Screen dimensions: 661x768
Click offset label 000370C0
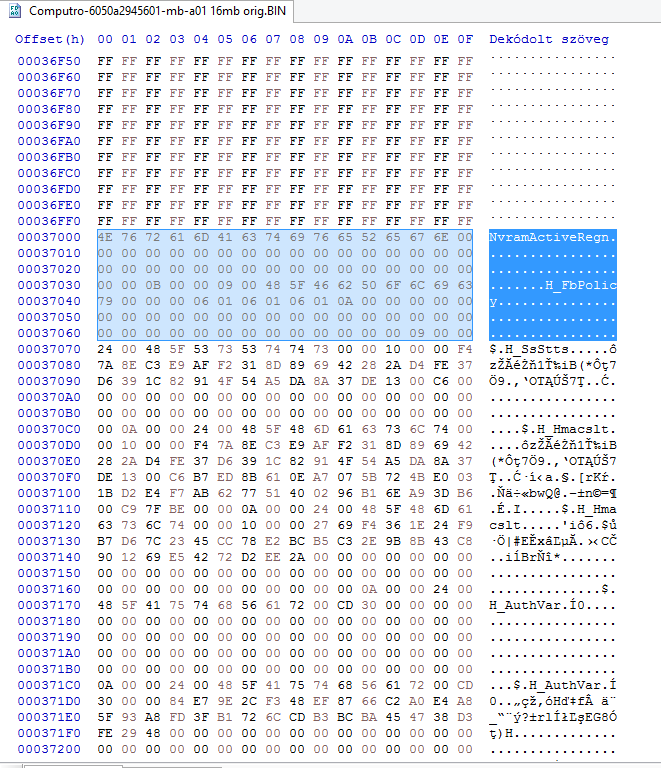click(x=49, y=429)
